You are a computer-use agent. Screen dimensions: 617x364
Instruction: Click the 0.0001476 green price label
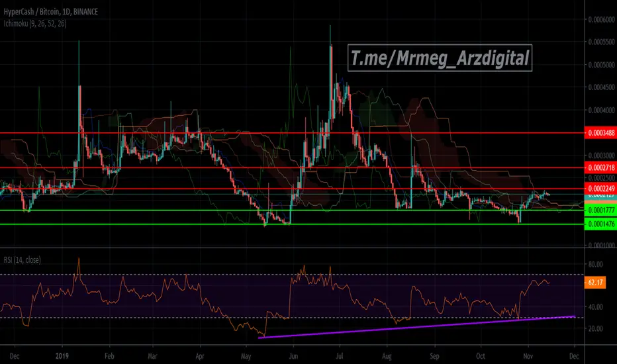601,224
